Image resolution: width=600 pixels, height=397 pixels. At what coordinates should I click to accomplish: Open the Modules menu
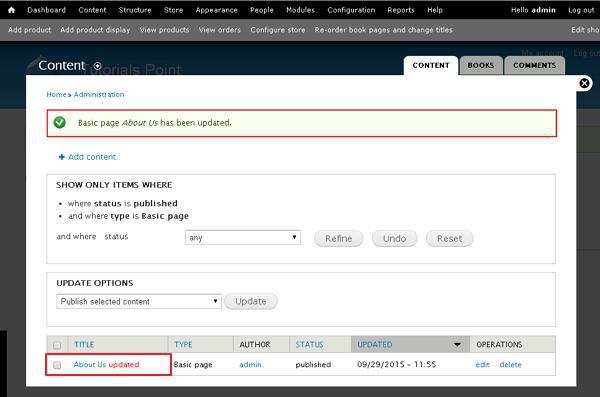coord(300,10)
